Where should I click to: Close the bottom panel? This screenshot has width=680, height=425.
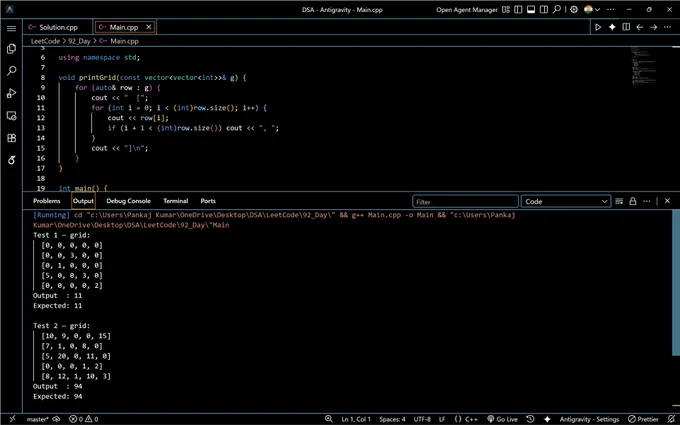pos(667,201)
